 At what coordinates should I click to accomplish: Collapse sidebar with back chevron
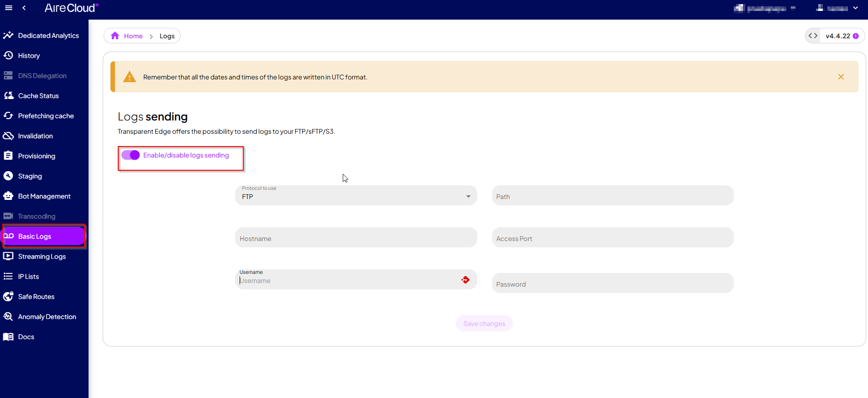[x=24, y=8]
